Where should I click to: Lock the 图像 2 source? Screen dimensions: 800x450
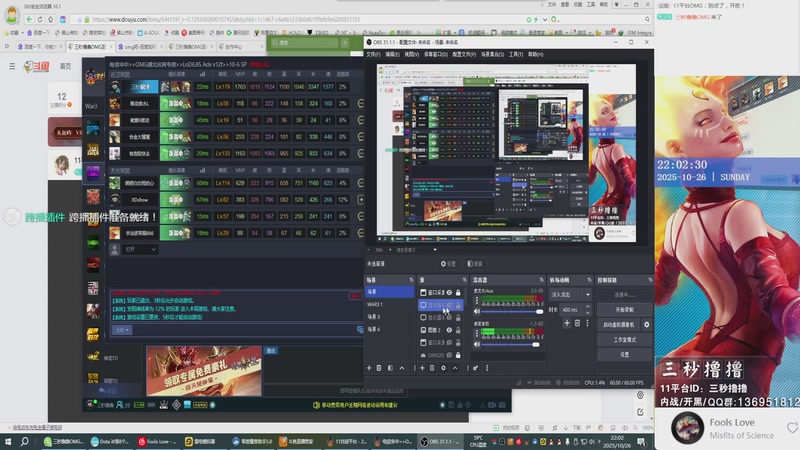[x=458, y=330]
